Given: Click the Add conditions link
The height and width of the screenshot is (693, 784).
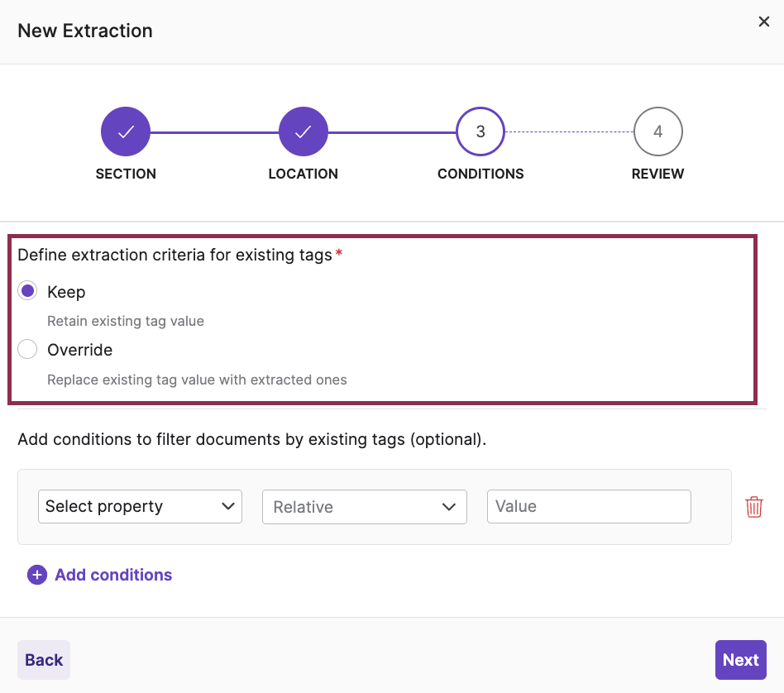Looking at the screenshot, I should point(113,575).
